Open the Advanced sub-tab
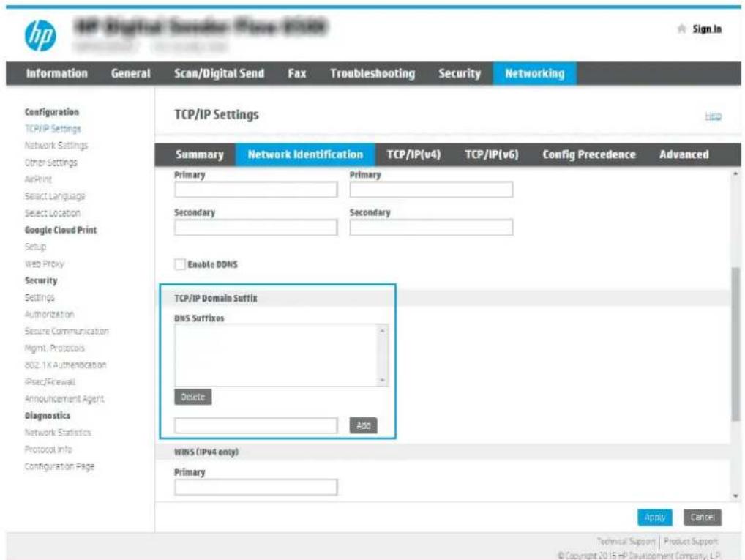 click(x=684, y=154)
